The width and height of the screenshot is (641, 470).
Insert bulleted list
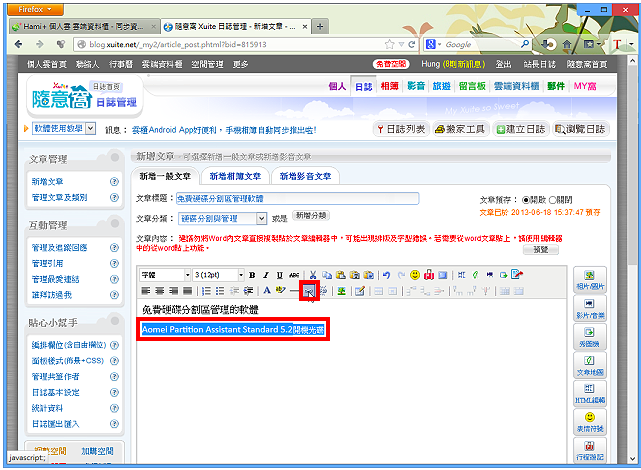(220, 291)
